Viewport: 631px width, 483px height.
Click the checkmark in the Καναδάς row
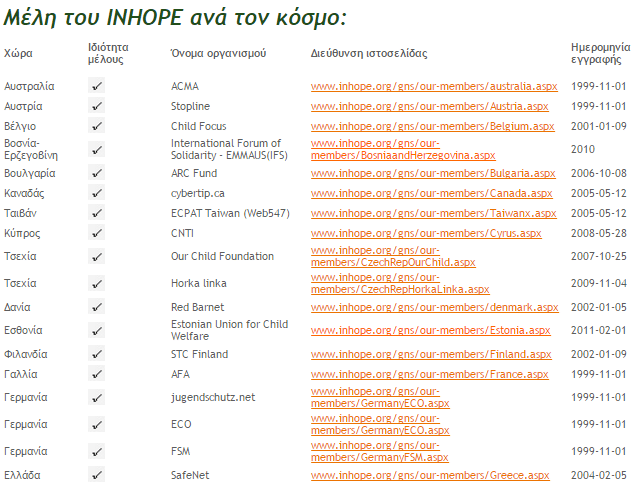(x=96, y=193)
